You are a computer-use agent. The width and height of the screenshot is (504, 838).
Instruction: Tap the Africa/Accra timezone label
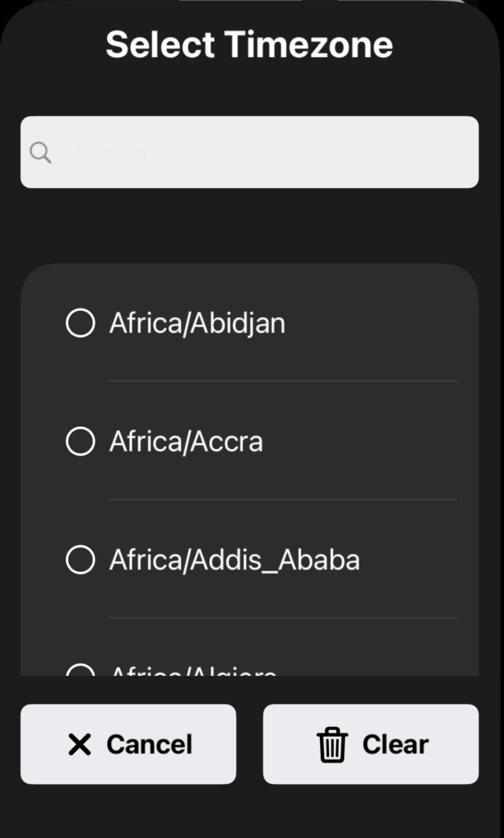187,442
